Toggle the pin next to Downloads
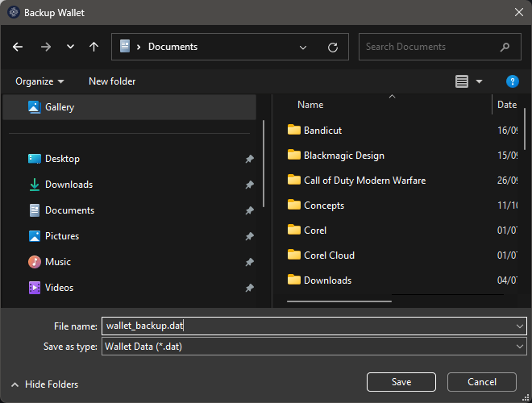The width and height of the screenshot is (532, 403). coord(249,185)
